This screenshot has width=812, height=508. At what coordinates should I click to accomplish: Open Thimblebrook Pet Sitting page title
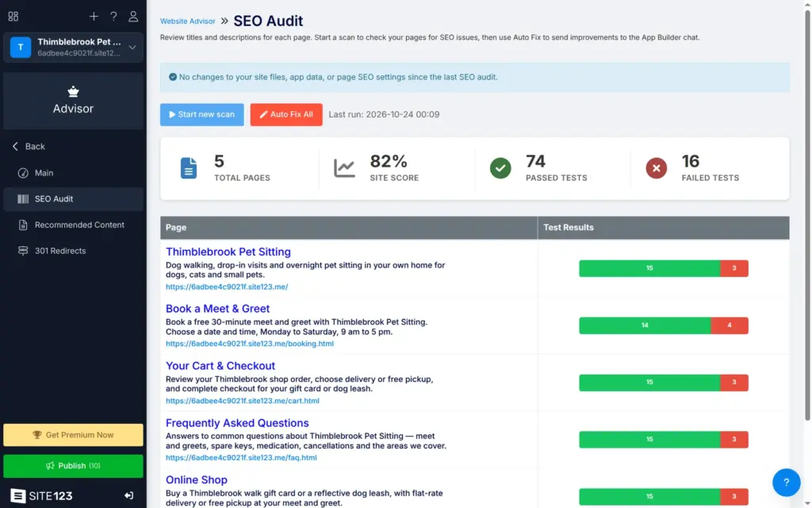[228, 252]
